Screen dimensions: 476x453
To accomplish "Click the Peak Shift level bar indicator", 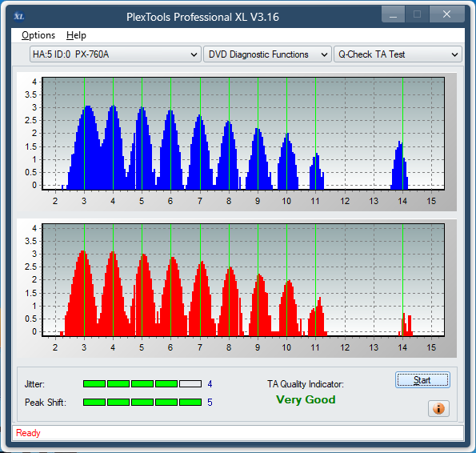I will (142, 403).
